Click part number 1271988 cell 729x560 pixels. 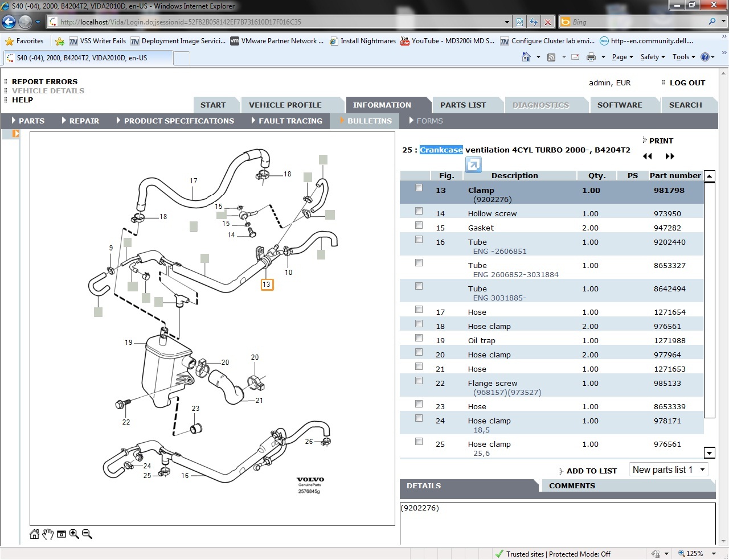[x=669, y=340]
